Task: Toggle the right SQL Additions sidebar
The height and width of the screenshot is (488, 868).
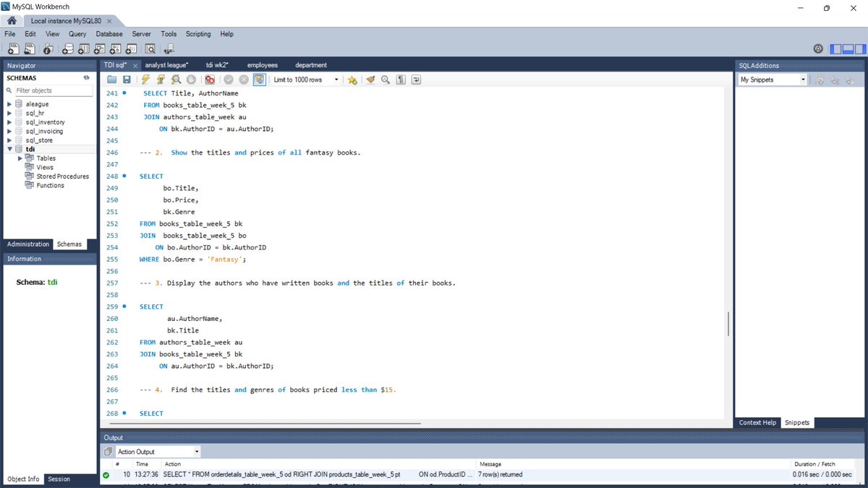Action: click(859, 49)
